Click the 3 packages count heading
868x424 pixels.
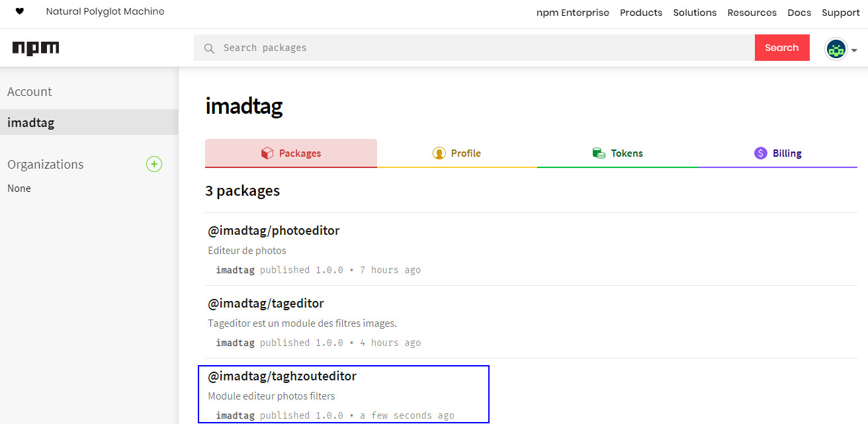243,191
